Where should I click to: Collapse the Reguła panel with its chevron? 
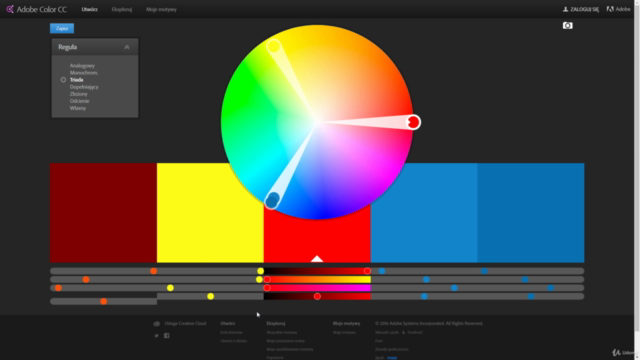127,47
